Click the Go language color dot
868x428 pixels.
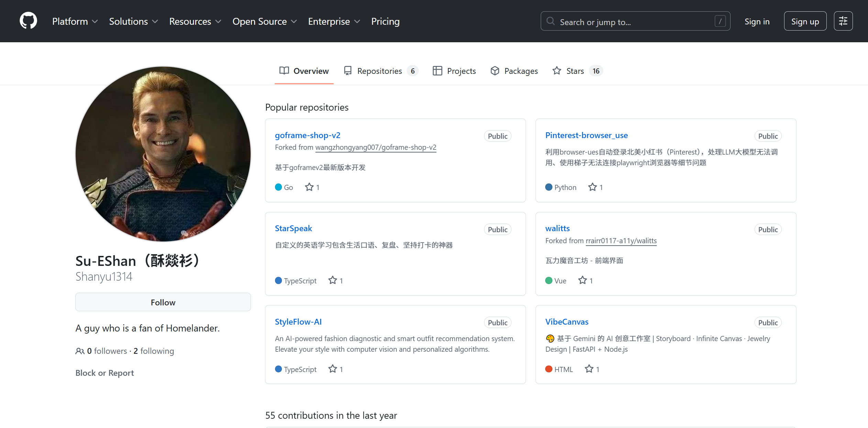tap(278, 187)
